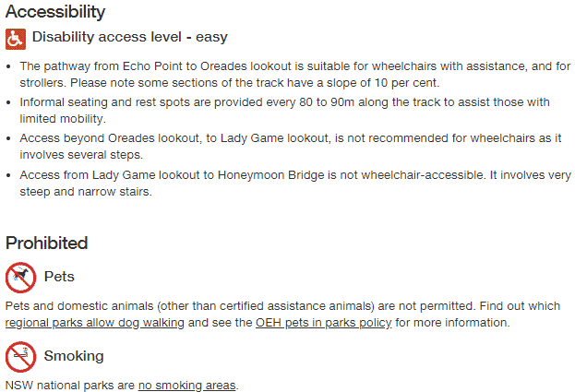The height and width of the screenshot is (392, 575).
Task: Click the Pets subheading text
Action: [59, 277]
